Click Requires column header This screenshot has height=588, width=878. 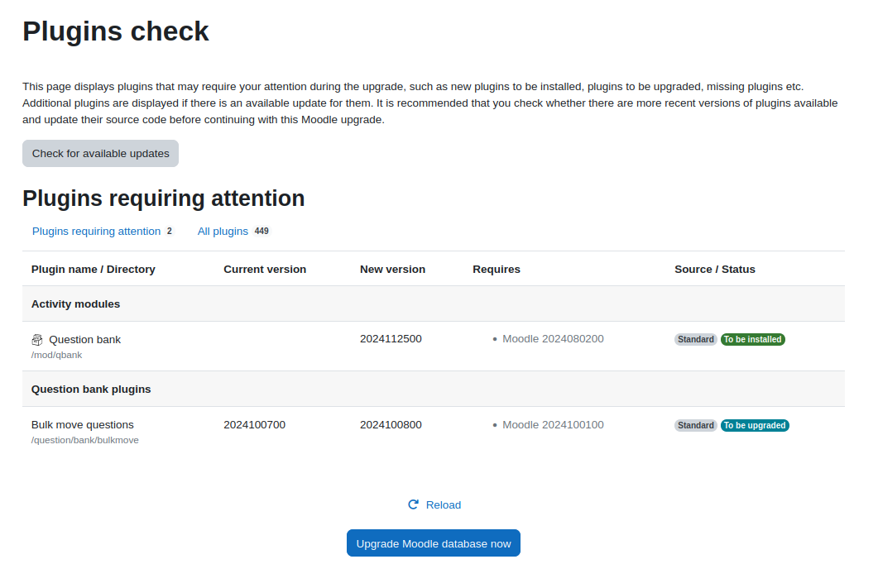497,269
